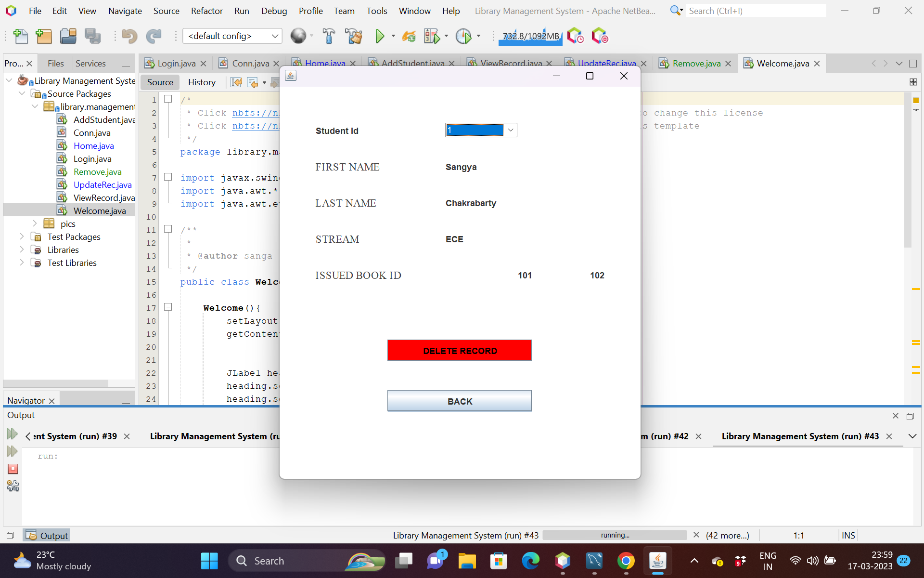Click the Clean and Build icon
The image size is (924, 578).
[354, 36]
